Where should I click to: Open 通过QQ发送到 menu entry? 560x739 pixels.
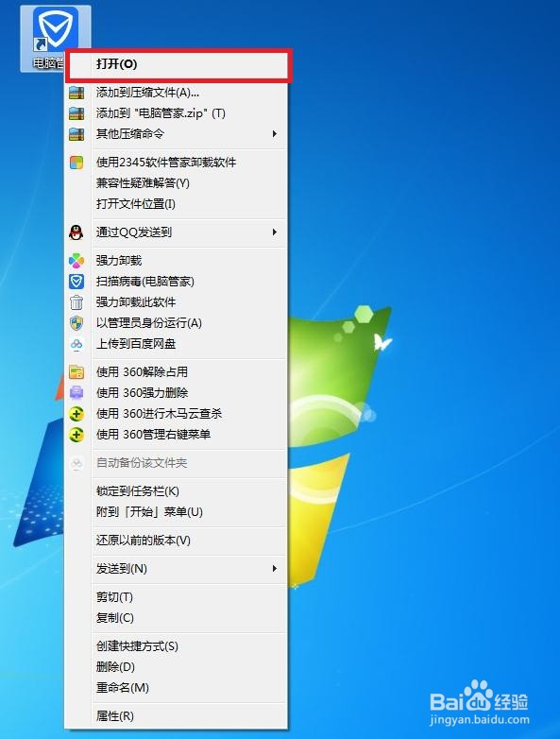pyautogui.click(x=177, y=232)
